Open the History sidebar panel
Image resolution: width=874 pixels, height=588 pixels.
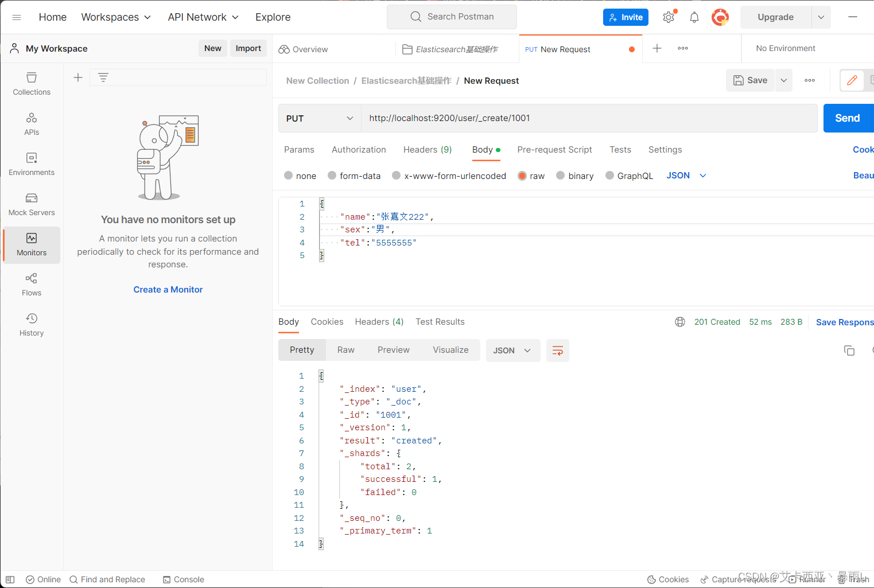pos(32,325)
